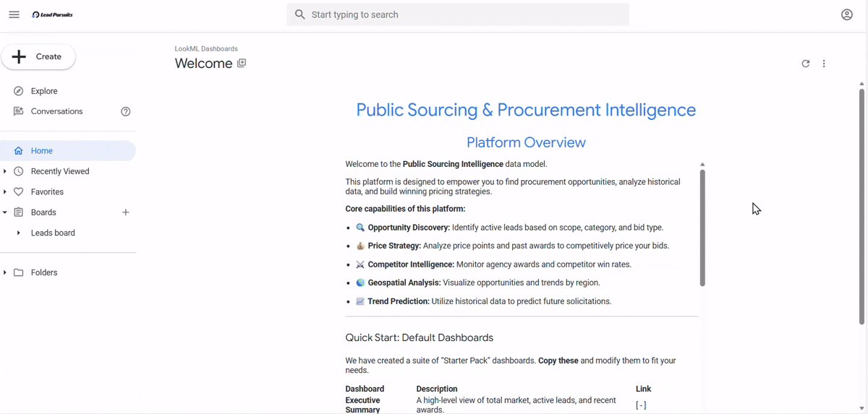The width and height of the screenshot is (868, 414).
Task: Click the search magnifier icon
Action: coord(300,14)
